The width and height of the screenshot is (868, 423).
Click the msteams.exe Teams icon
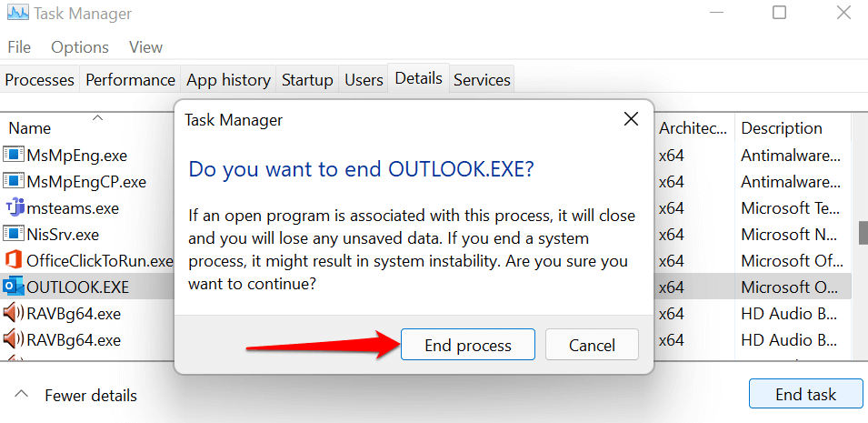pyautogui.click(x=14, y=207)
